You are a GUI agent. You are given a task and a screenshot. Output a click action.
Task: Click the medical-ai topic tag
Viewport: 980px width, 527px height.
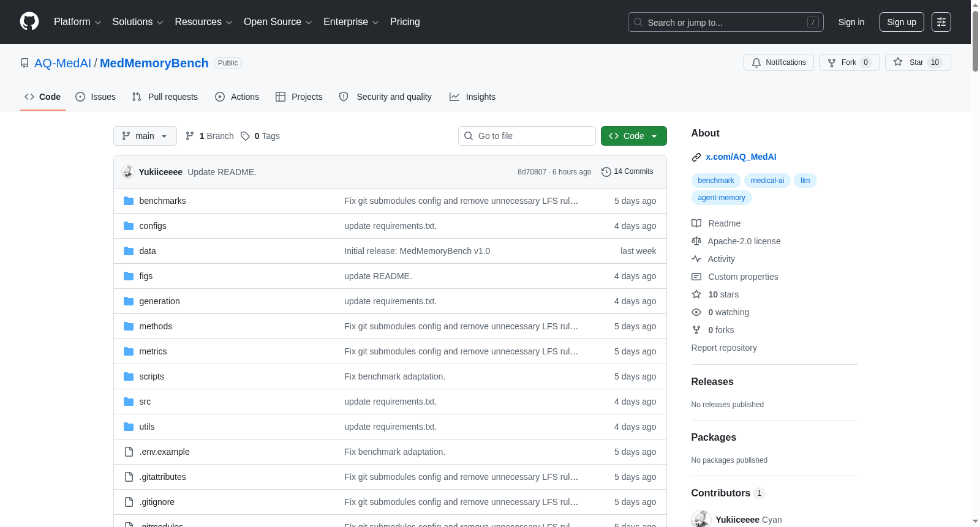pos(767,181)
